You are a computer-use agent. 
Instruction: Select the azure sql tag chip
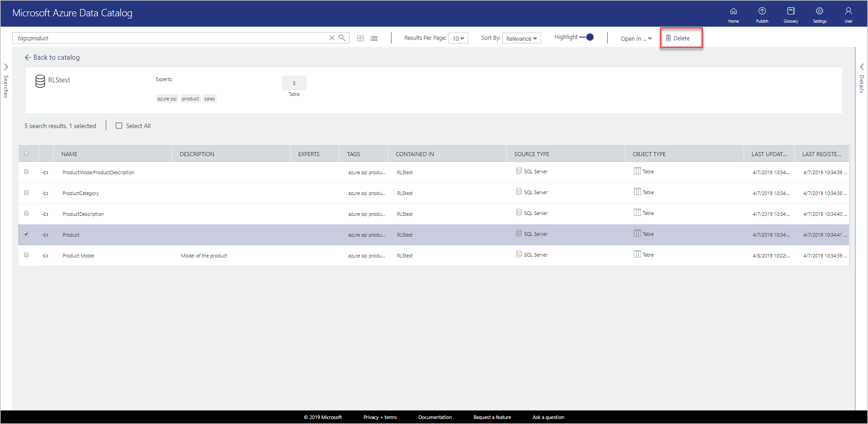click(167, 99)
